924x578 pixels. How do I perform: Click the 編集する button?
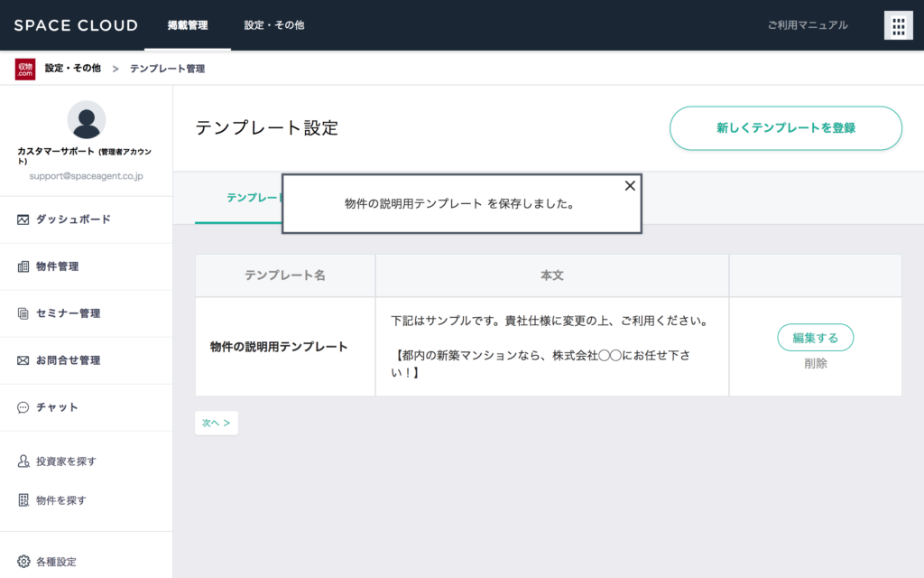(x=815, y=338)
